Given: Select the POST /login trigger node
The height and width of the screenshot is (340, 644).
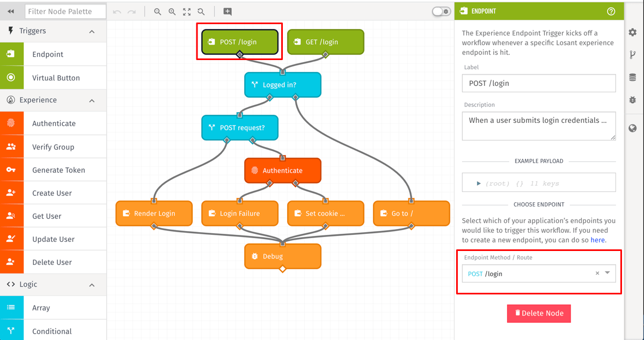Looking at the screenshot, I should [240, 42].
